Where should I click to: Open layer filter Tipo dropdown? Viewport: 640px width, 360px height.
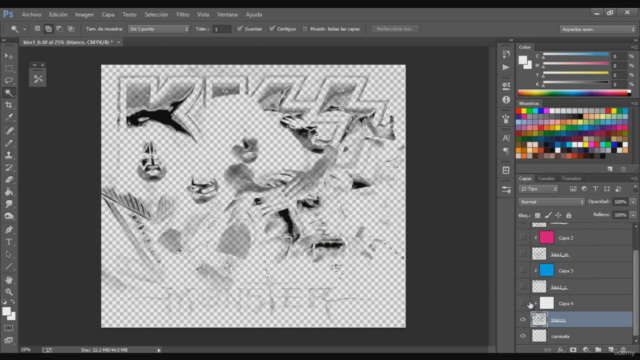[538, 189]
